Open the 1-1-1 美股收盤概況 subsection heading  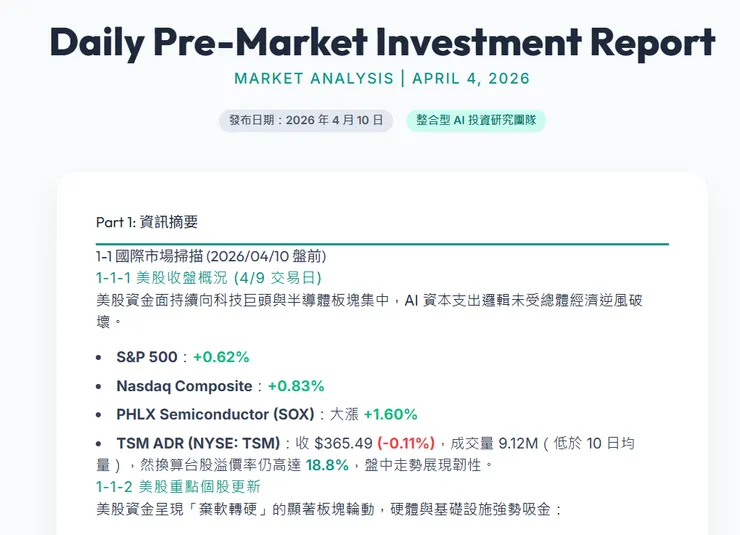[x=209, y=277]
